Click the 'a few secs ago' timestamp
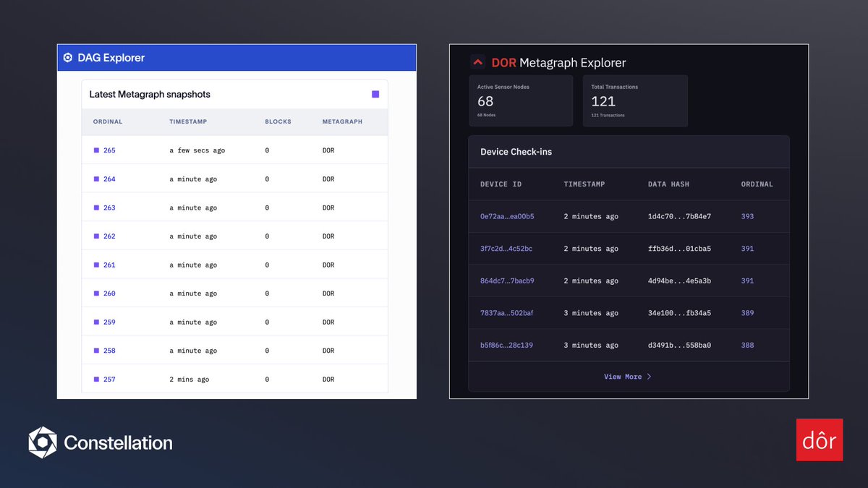The width and height of the screenshot is (868, 488). tap(197, 150)
